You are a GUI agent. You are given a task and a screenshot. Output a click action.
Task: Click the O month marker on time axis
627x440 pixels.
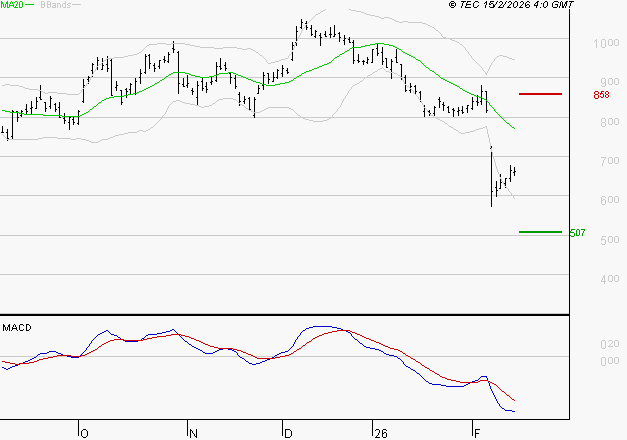pos(84,434)
